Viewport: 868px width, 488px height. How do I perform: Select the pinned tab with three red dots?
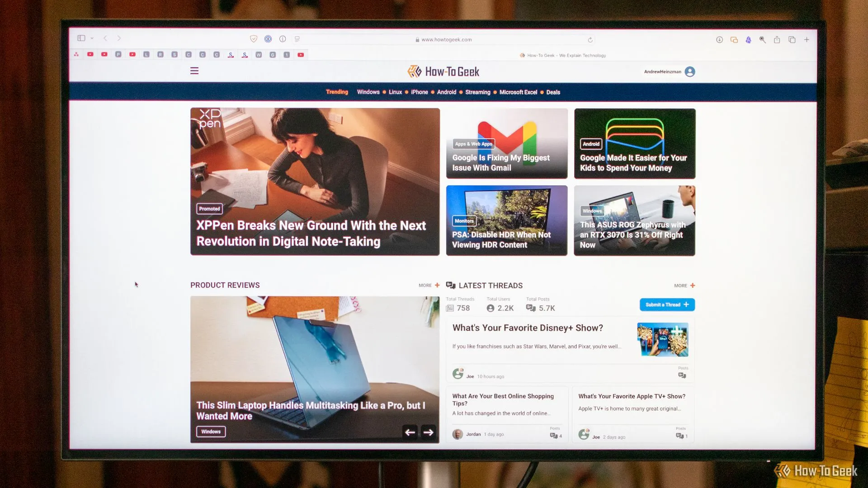[x=76, y=55]
